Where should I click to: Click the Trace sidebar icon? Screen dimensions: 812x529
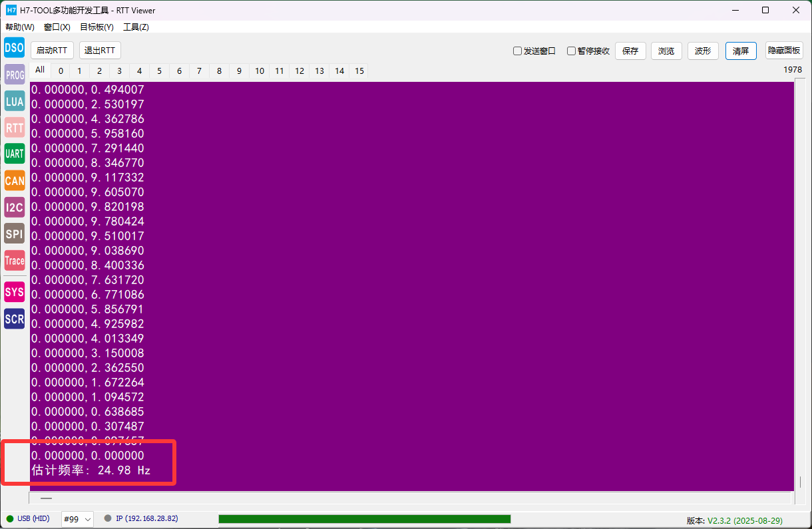(14, 261)
